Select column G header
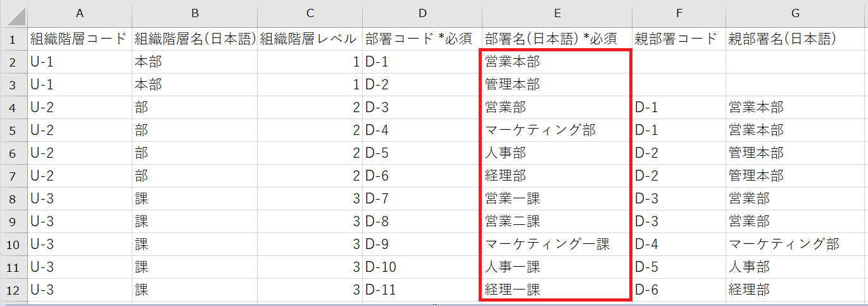Image resolution: width=868 pixels, height=306 pixels. (795, 13)
